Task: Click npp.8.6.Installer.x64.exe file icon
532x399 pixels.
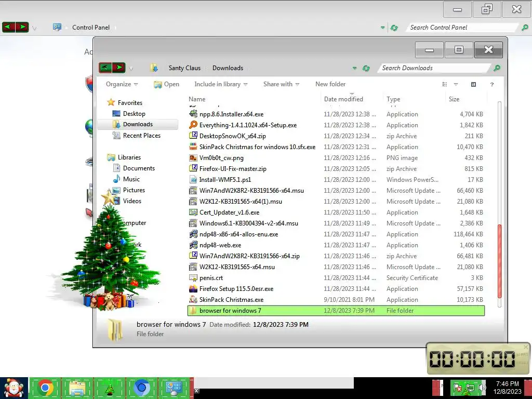Action: point(193,114)
